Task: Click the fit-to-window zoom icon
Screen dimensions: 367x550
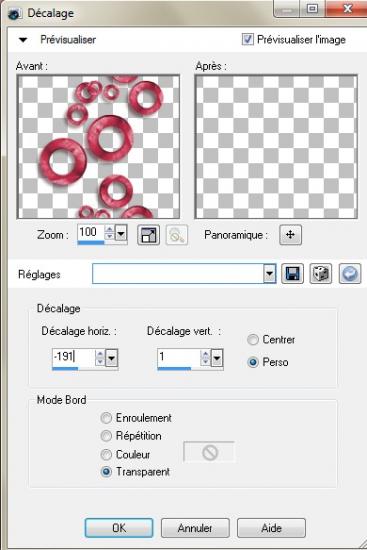Action: pyautogui.click(x=148, y=235)
